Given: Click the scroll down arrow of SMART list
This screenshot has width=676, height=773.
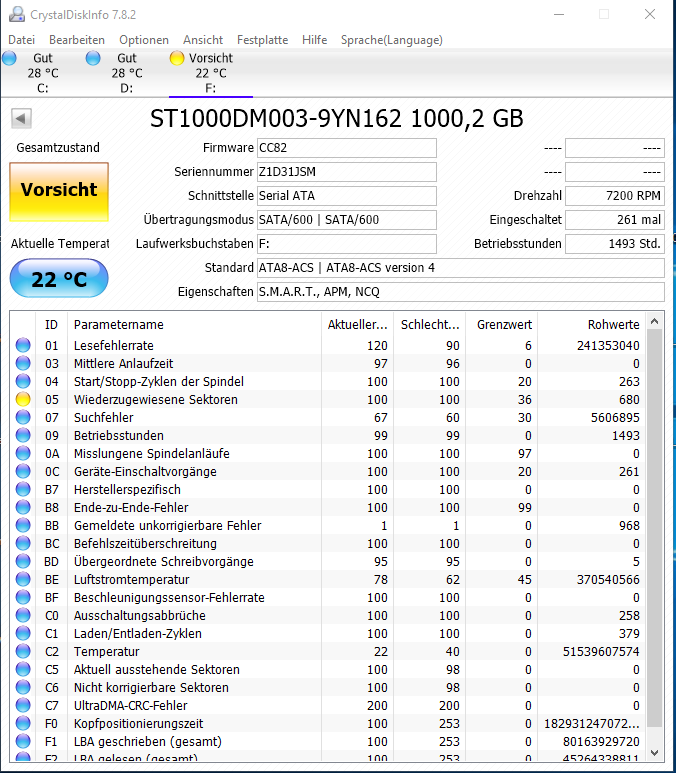Looking at the screenshot, I should click(654, 753).
